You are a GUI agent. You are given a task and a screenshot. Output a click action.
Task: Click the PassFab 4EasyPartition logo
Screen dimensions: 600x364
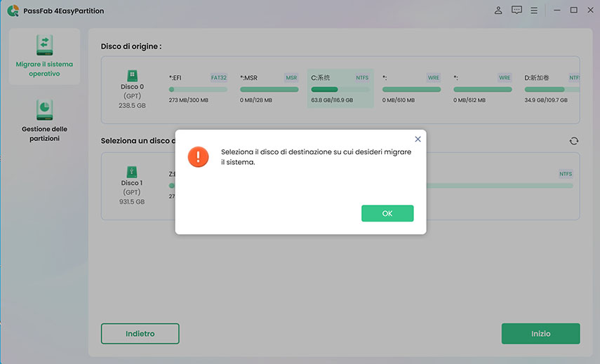point(13,11)
